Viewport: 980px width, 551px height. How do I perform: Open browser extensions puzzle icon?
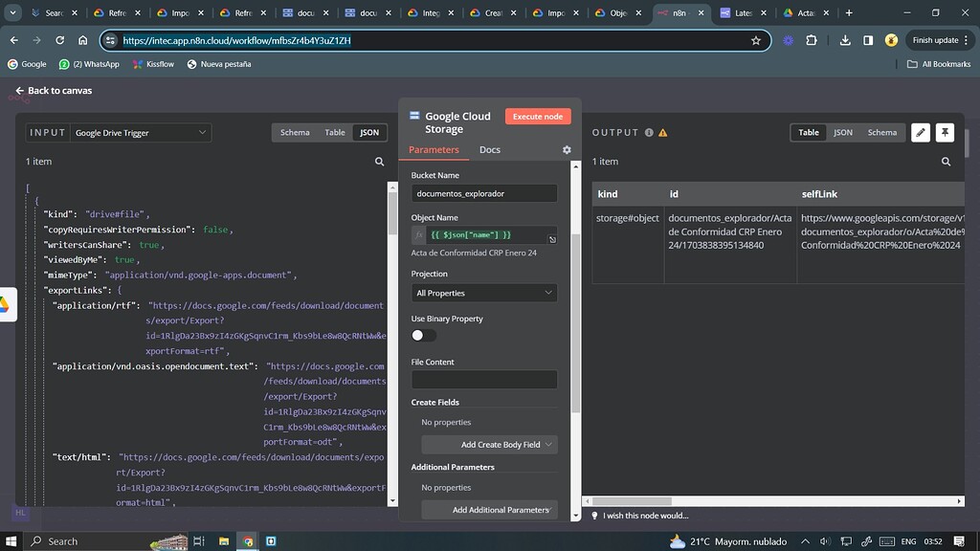(x=812, y=40)
